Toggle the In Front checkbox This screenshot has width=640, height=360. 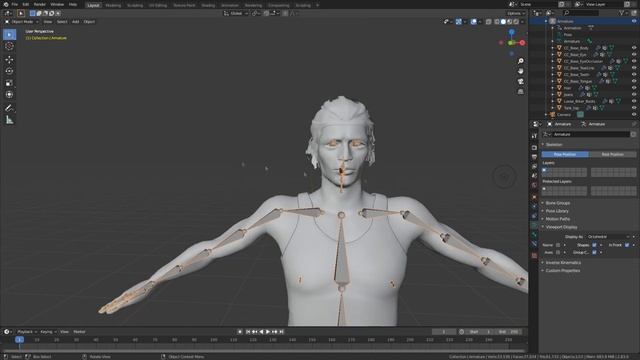coord(627,245)
